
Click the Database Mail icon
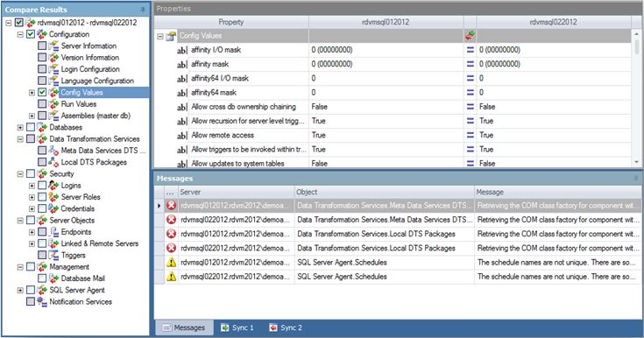click(x=53, y=278)
